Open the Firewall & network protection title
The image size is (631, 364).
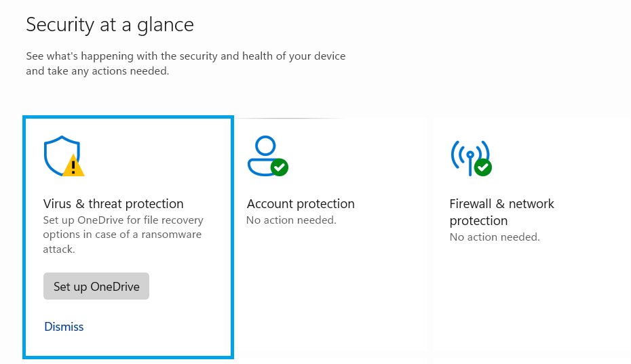pyautogui.click(x=501, y=211)
